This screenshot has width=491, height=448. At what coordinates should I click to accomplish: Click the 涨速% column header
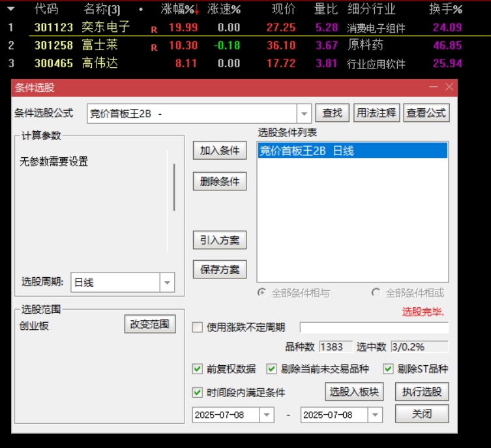coord(224,9)
